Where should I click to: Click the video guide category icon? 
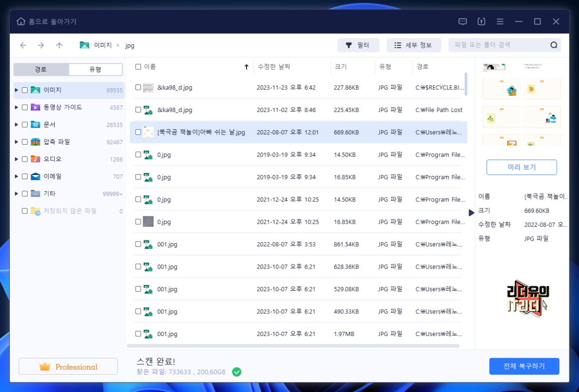pos(35,107)
